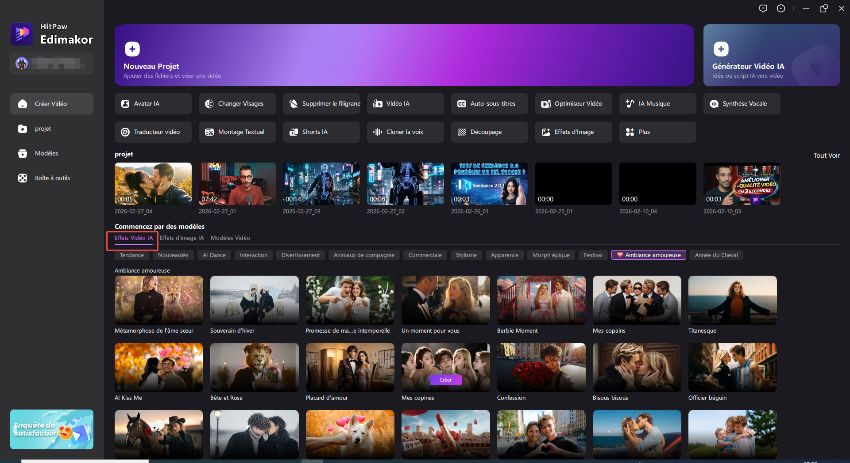Open Métamorphose de l'âme sœur template
Viewport: 850px width, 463px height.
(159, 300)
